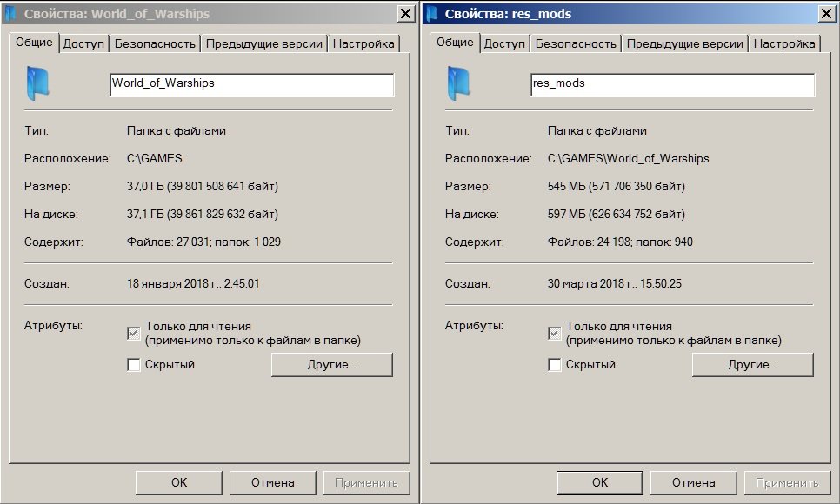Toggle 'Скрытый' checkbox in res_mods window
This screenshot has height=504, width=840.
tap(555, 365)
